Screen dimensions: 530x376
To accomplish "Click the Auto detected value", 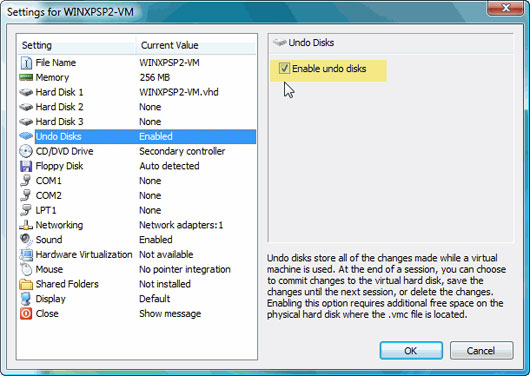I will click(x=169, y=166).
